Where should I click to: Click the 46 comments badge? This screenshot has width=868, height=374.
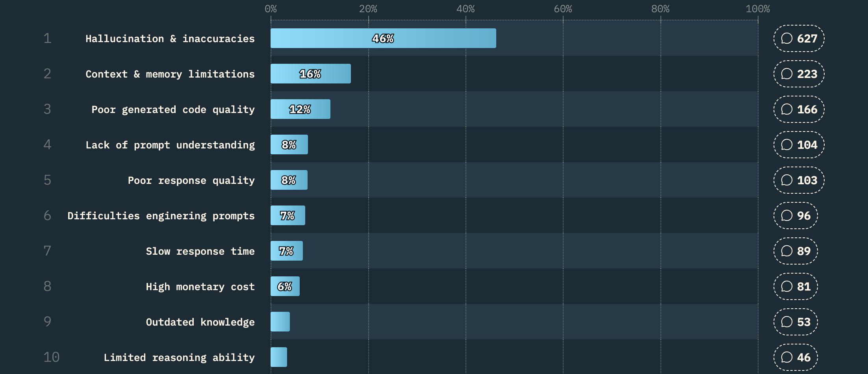796,357
